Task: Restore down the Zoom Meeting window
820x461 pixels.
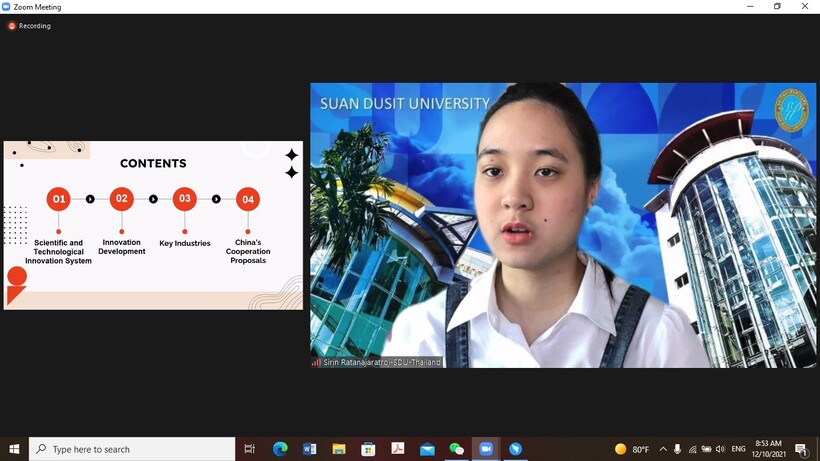Action: click(x=777, y=7)
